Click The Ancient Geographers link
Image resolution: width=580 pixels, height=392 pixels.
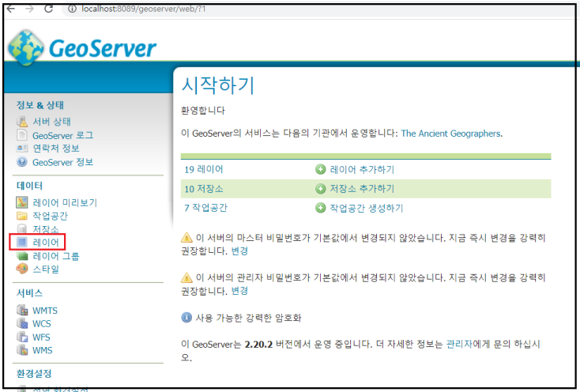coord(451,134)
